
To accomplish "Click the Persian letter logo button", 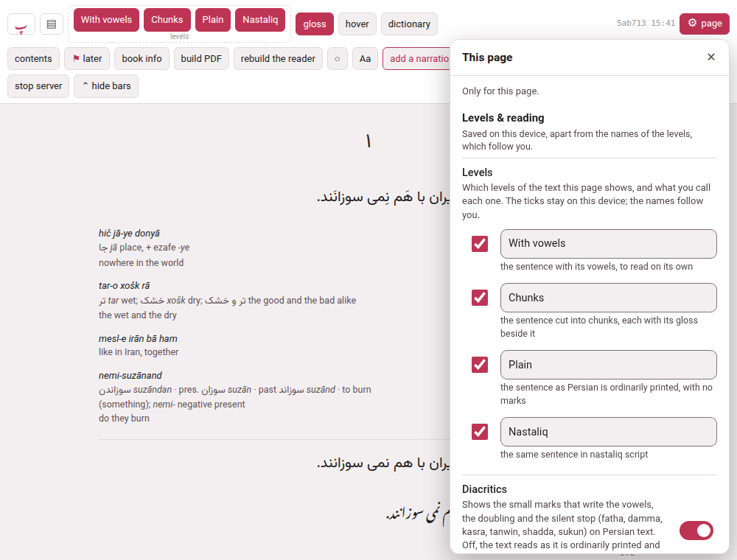I will click(x=21, y=24).
